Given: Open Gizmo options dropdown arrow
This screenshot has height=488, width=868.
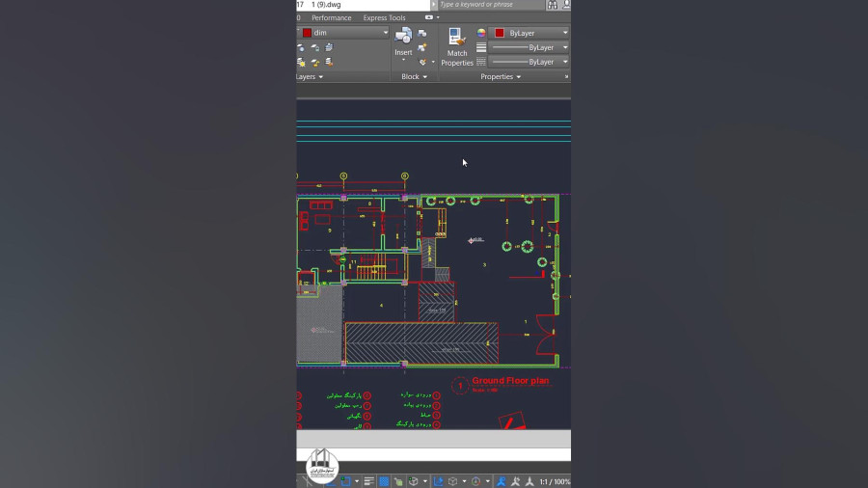Looking at the screenshot, I should [487, 482].
